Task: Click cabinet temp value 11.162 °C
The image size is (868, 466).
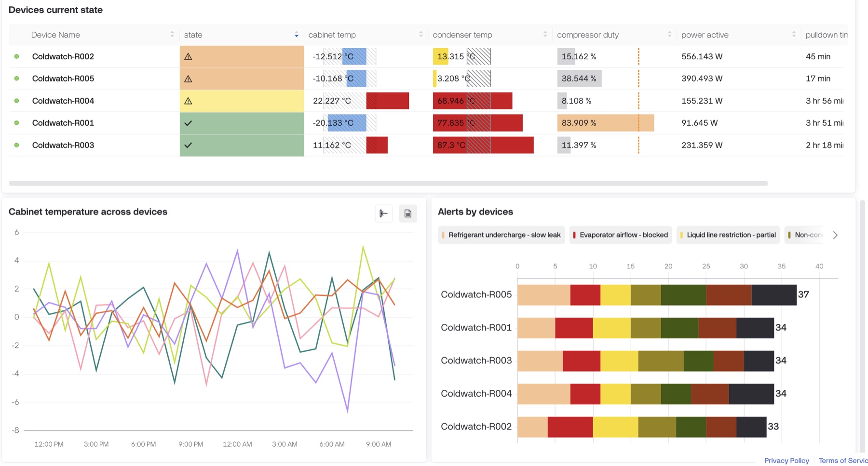Action: pyautogui.click(x=332, y=145)
